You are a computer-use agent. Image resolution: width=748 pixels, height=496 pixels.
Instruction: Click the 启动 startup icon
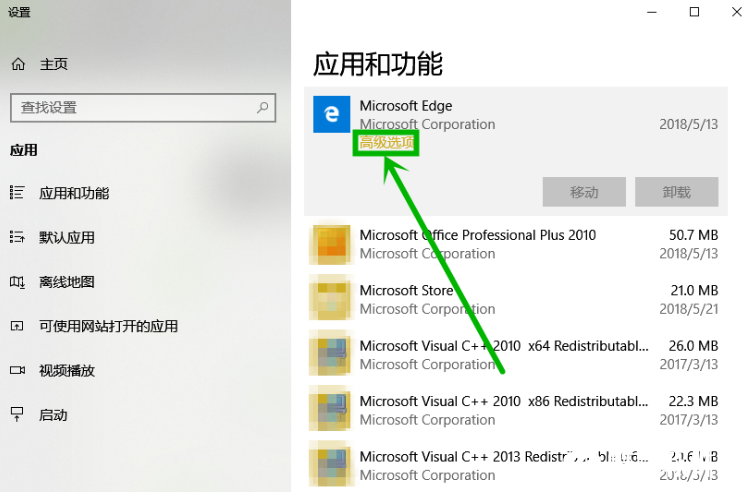[x=17, y=414]
